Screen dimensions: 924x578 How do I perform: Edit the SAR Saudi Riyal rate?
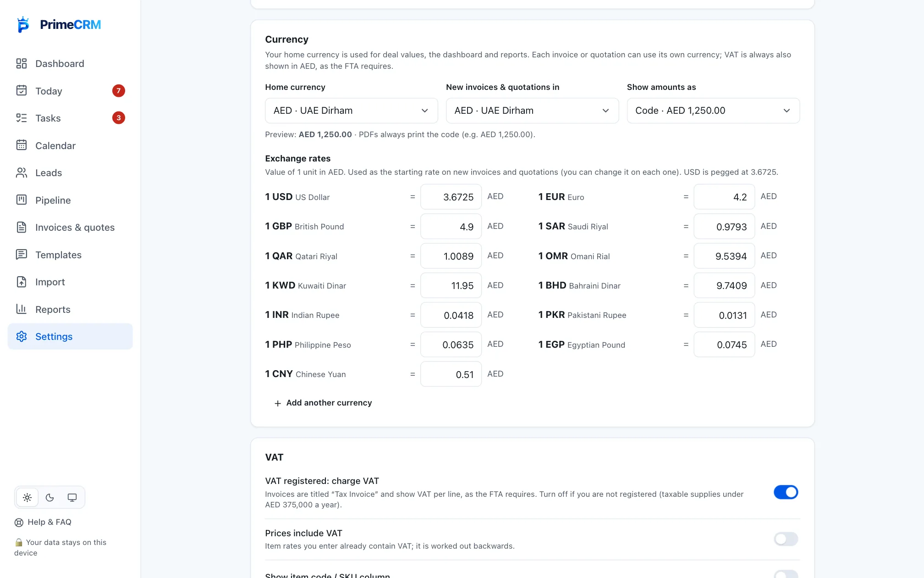(x=724, y=226)
